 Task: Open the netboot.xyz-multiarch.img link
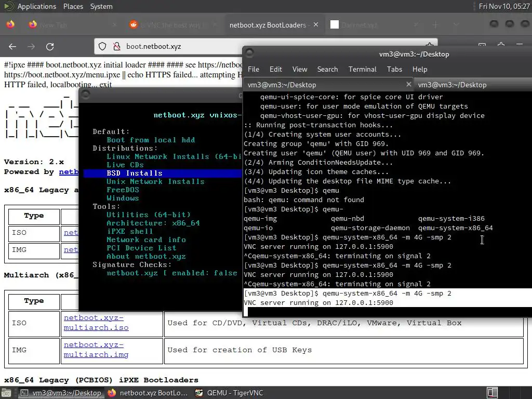pyautogui.click(x=96, y=350)
